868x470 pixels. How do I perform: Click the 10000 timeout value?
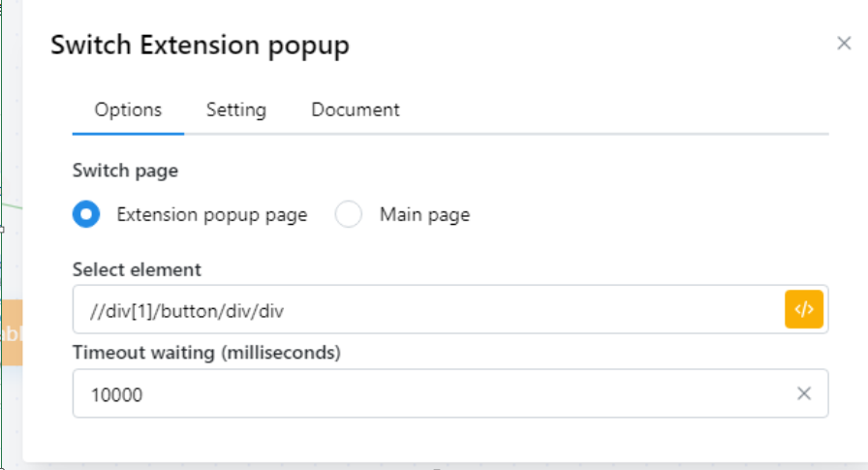coord(117,394)
